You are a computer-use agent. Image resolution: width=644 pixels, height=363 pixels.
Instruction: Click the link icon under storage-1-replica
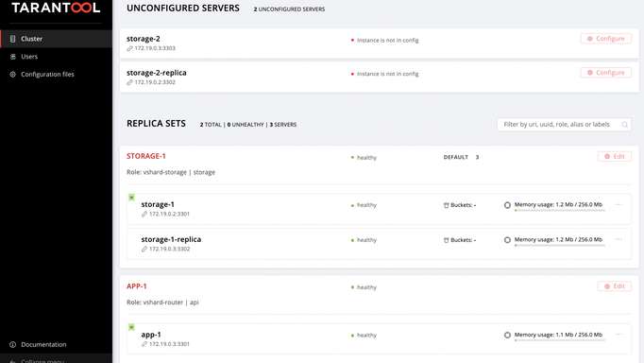tap(144, 250)
